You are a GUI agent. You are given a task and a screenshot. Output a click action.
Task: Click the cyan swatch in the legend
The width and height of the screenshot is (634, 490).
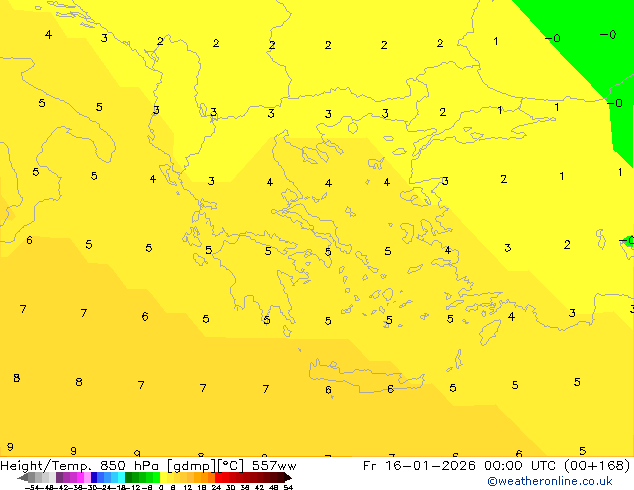[x=122, y=478]
